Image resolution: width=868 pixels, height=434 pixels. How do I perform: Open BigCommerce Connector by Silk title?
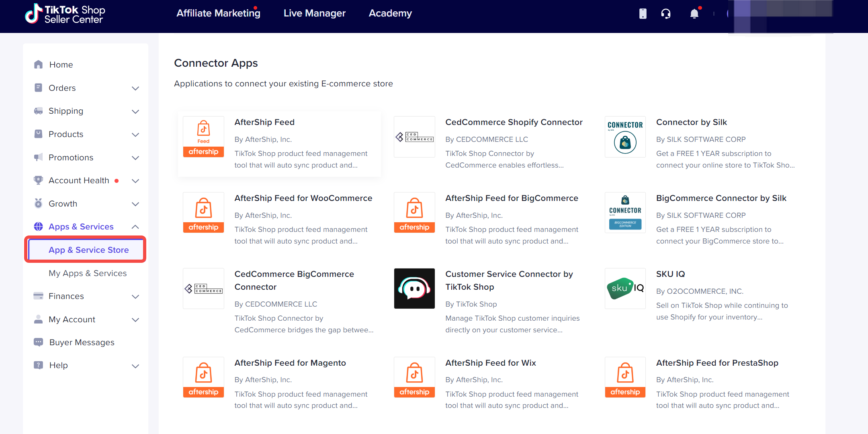pyautogui.click(x=721, y=198)
